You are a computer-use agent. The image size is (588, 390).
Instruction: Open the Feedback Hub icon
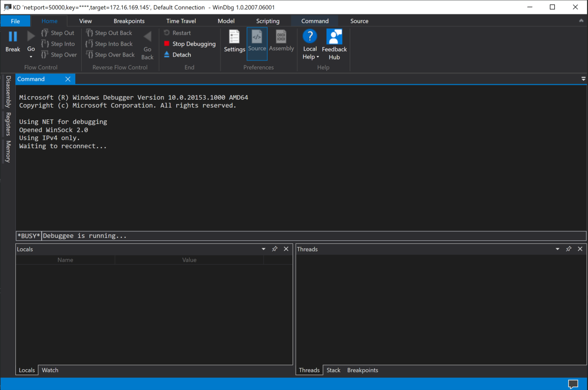334,36
